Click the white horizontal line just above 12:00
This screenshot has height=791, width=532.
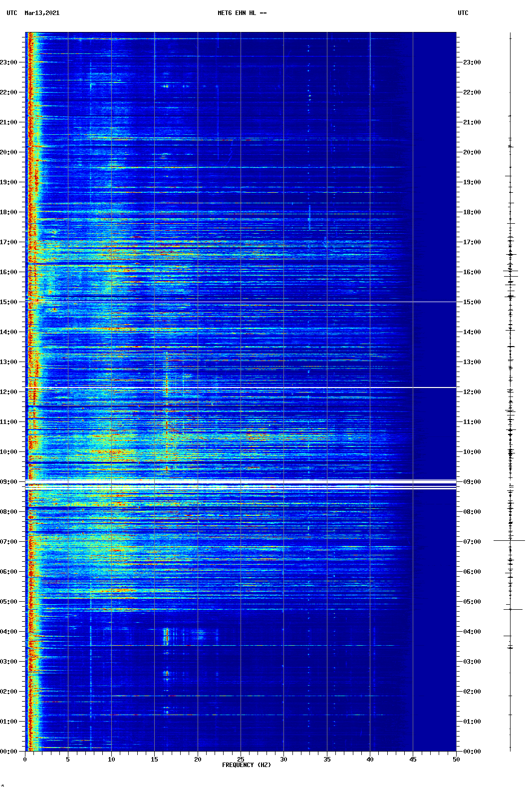[x=241, y=388]
